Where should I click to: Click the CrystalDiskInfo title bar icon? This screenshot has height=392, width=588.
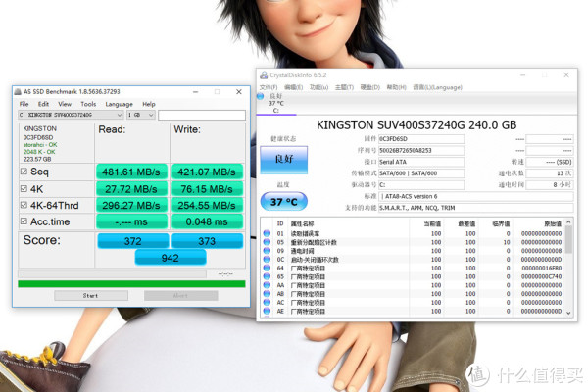pos(264,75)
